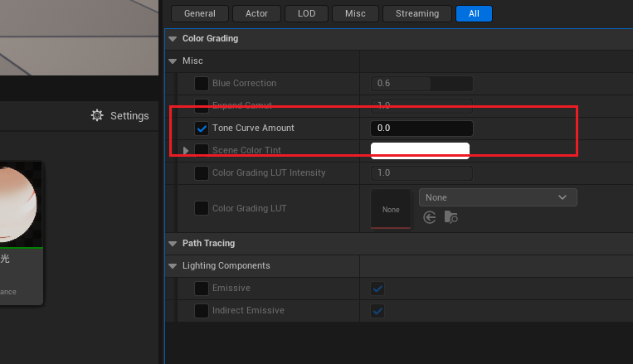Enable the Blue Correction override checkbox
The image size is (633, 364).
[x=202, y=84]
